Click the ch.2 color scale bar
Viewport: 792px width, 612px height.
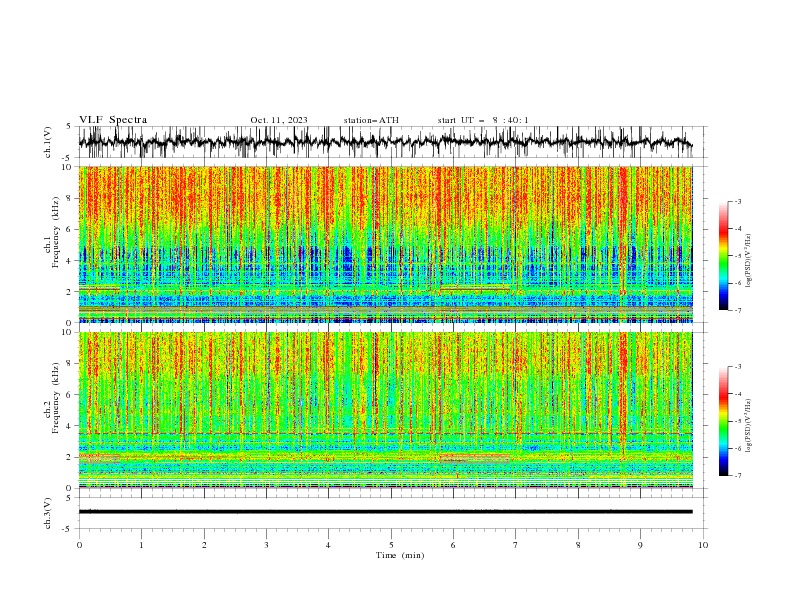(723, 421)
